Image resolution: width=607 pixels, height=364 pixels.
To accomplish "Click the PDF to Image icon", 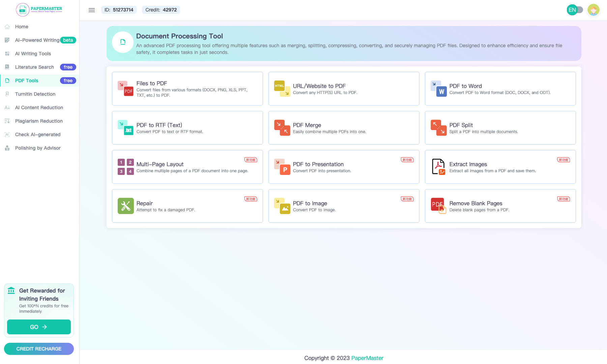I will [x=282, y=206].
